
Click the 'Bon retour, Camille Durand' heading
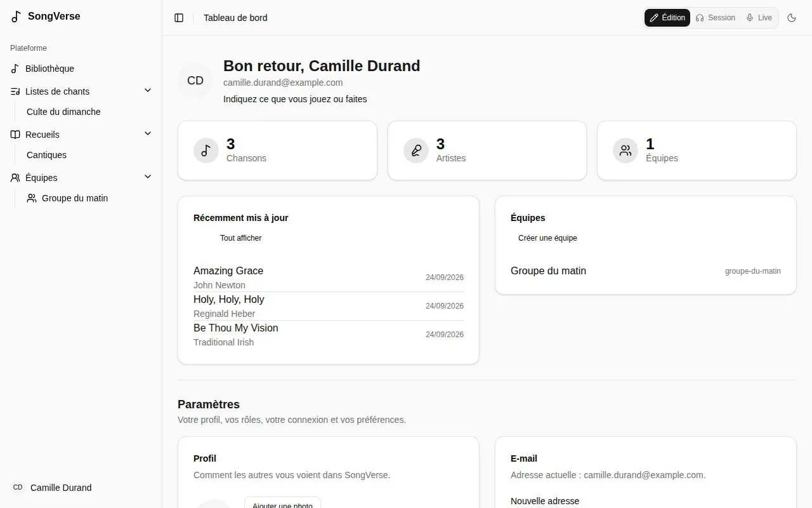tap(322, 66)
